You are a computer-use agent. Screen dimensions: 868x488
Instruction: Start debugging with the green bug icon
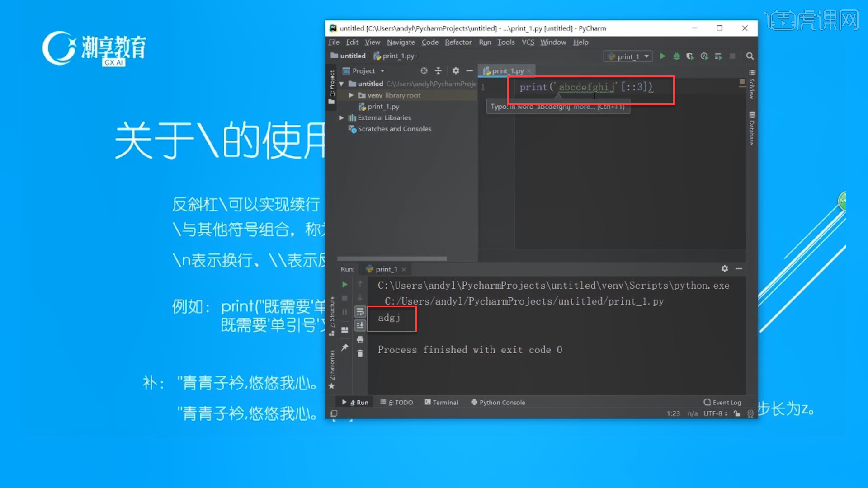676,56
